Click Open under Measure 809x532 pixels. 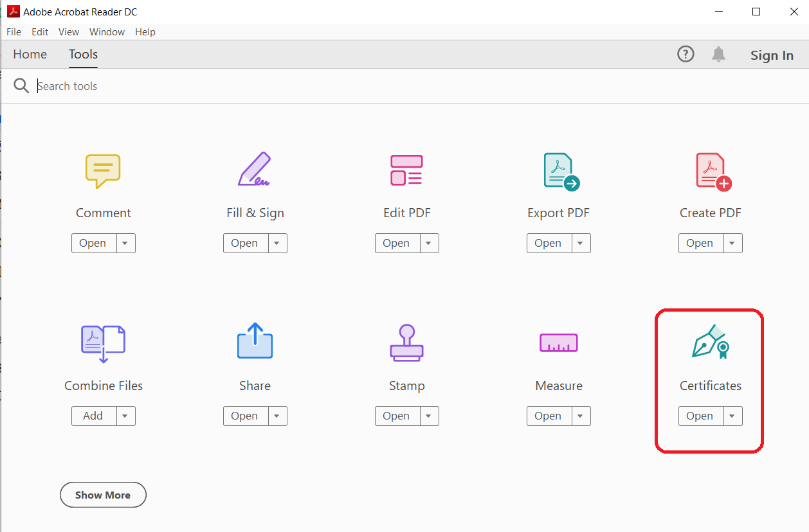tap(549, 416)
